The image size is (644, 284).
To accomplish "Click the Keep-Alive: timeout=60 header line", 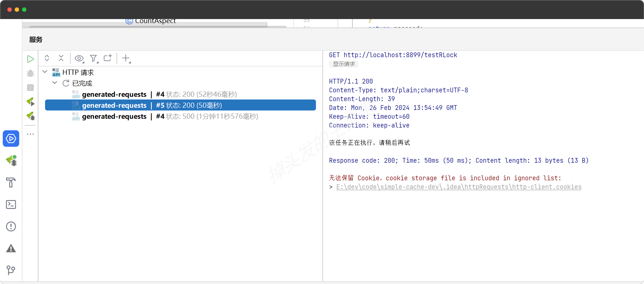I will (369, 117).
